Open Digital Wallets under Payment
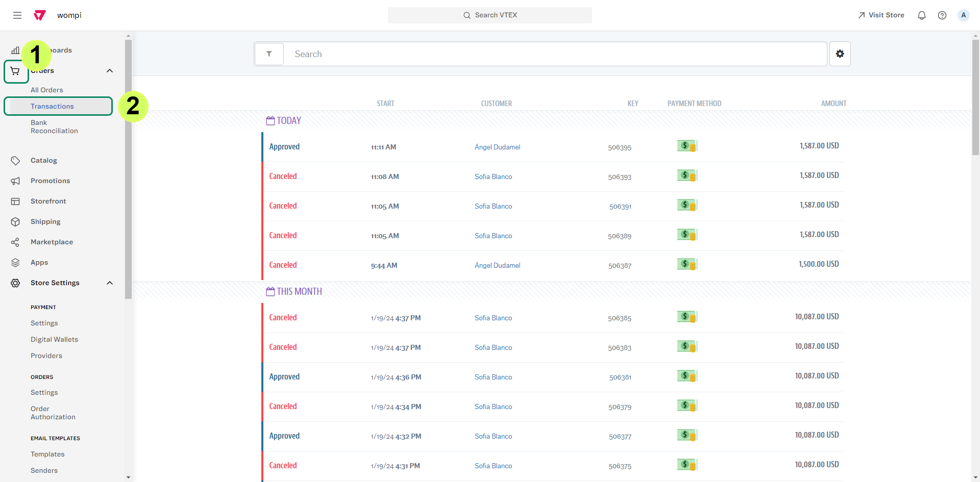 click(x=54, y=340)
